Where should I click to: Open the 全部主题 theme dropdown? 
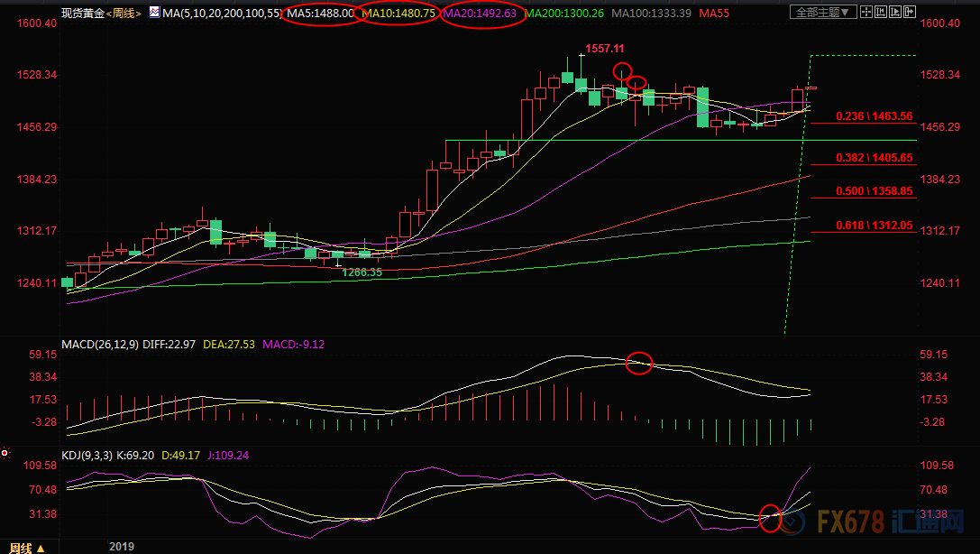(820, 13)
